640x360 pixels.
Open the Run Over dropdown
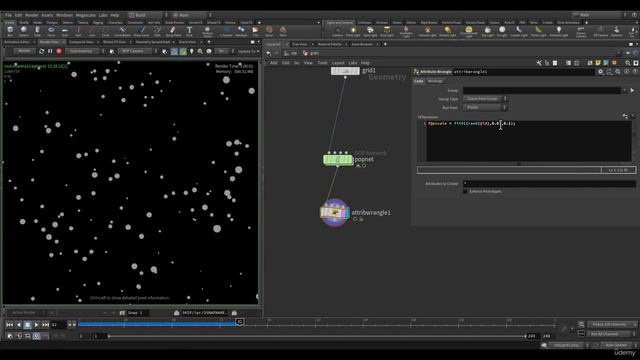coord(485,107)
